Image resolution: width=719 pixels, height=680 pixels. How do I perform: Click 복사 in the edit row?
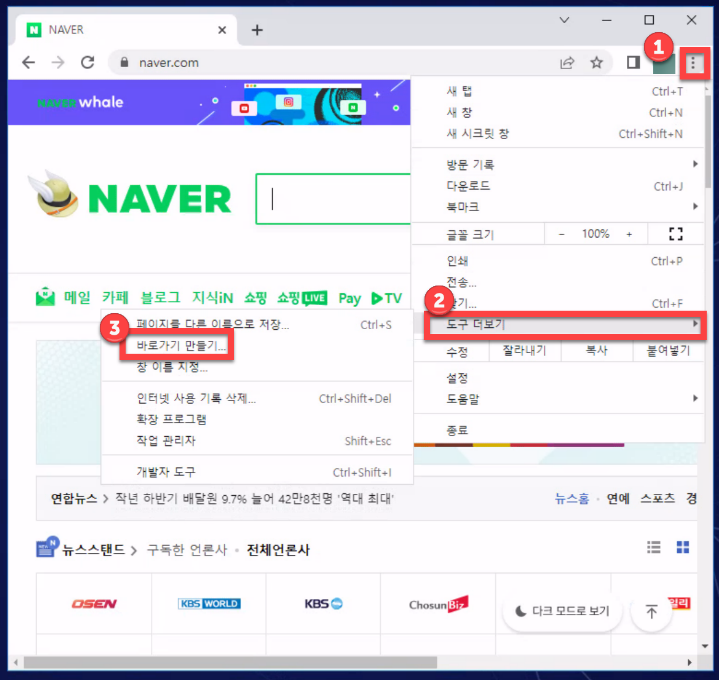pyautogui.click(x=597, y=351)
